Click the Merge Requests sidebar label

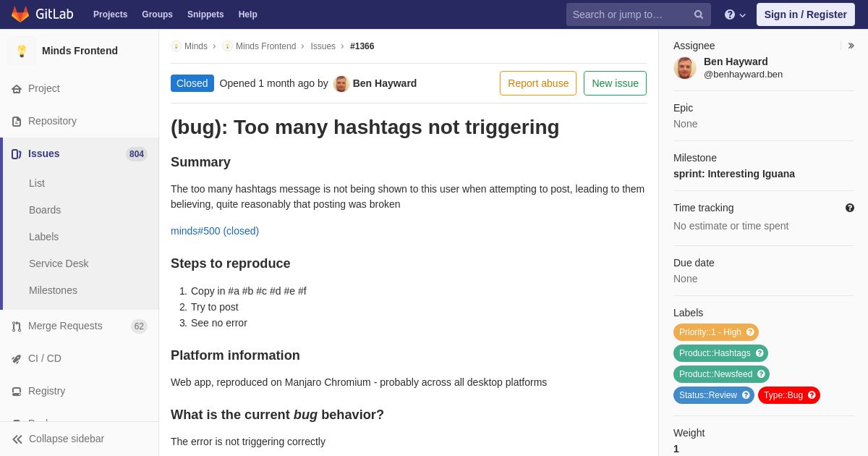(x=65, y=326)
